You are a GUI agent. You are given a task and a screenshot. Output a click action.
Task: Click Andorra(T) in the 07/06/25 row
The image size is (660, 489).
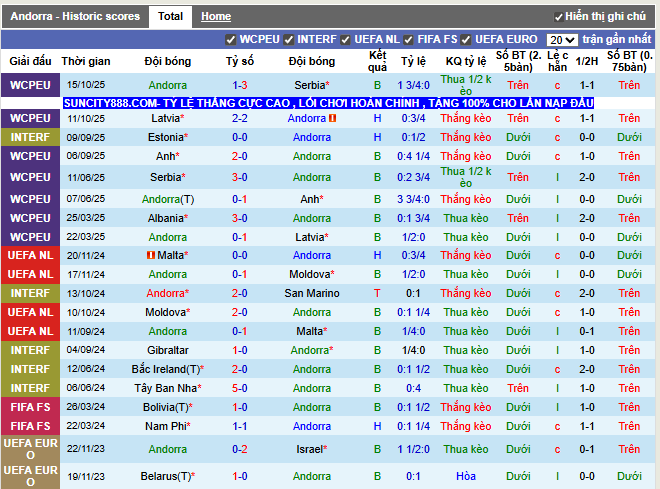168,199
